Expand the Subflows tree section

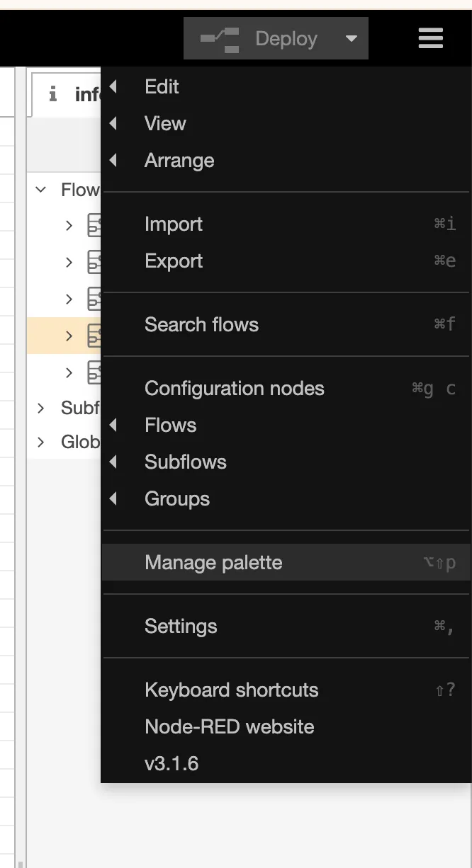point(41,408)
